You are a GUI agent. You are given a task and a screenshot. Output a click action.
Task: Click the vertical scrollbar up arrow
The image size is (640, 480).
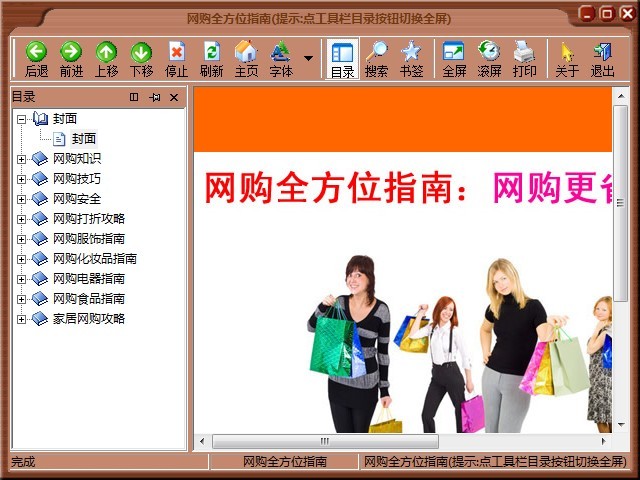coord(621,96)
